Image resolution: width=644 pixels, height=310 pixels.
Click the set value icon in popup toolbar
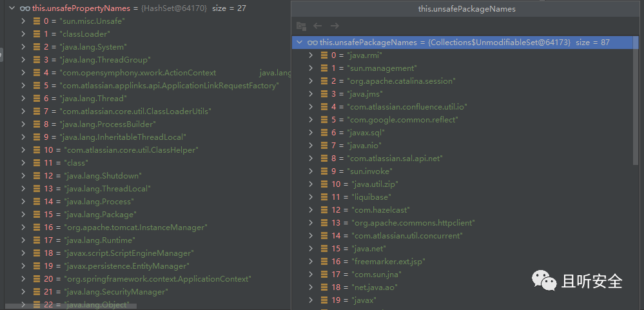click(x=302, y=26)
